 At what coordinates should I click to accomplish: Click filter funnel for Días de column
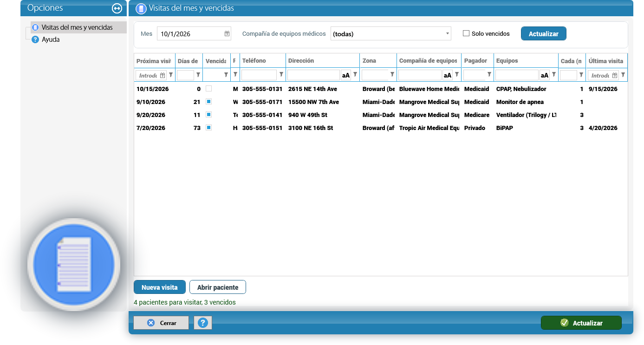point(198,75)
